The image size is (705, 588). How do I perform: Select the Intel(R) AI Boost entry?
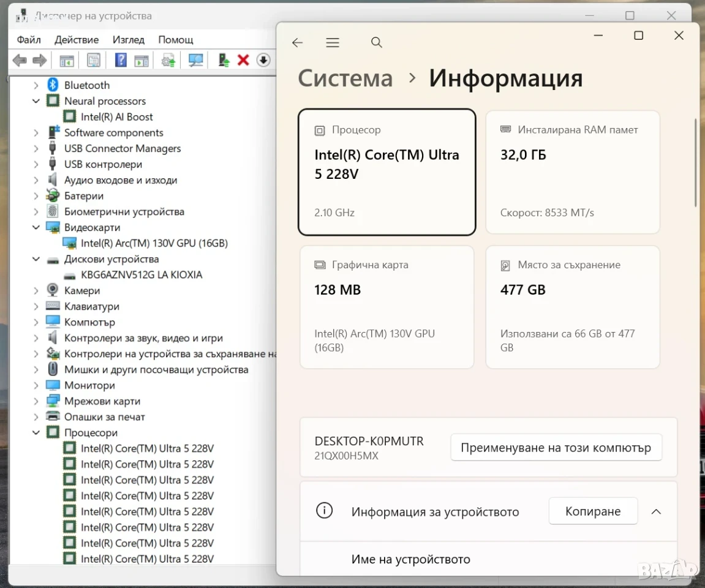pyautogui.click(x=116, y=117)
